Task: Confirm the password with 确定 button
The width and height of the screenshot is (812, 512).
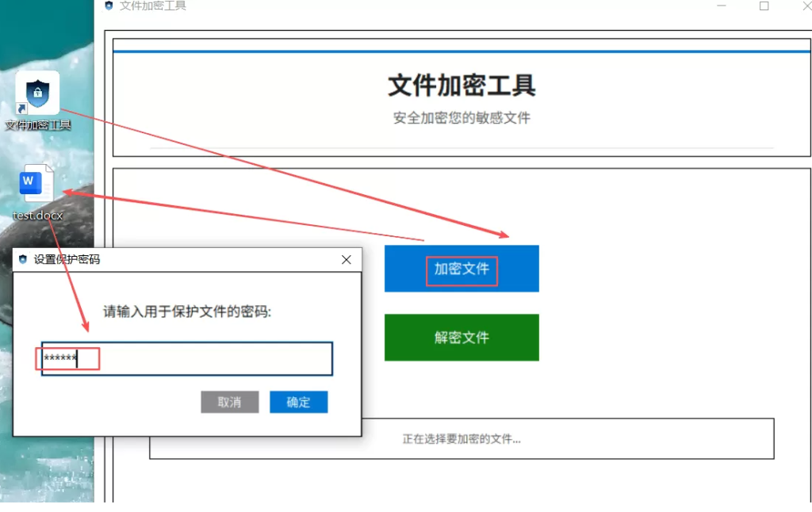Action: (299, 403)
